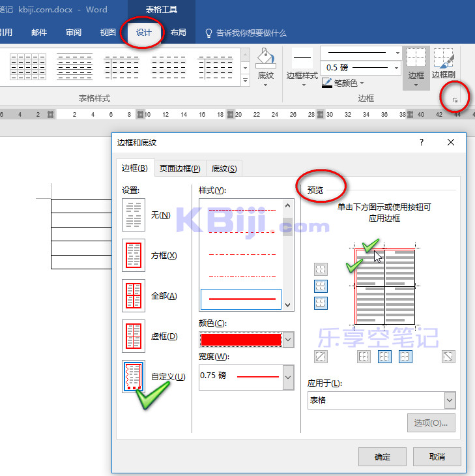The width and height of the screenshot is (475, 476).
Task: Toggle the top border button in preview
Action: [x=321, y=269]
